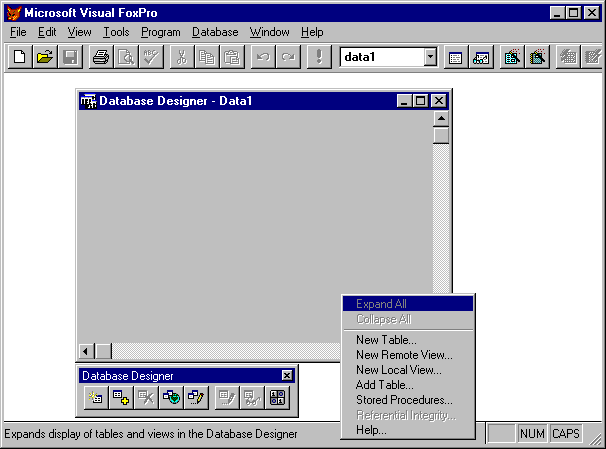Open the File menu
This screenshot has height=449, width=606.
coord(18,32)
